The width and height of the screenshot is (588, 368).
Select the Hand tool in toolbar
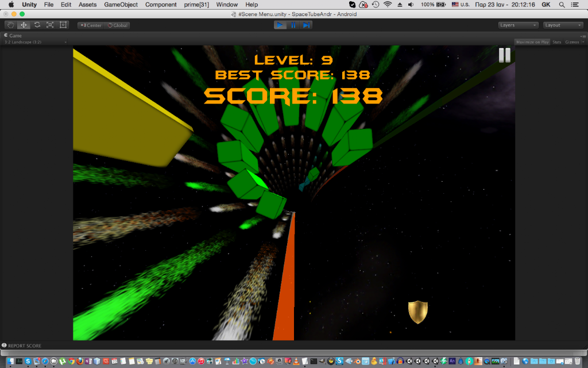click(10, 25)
